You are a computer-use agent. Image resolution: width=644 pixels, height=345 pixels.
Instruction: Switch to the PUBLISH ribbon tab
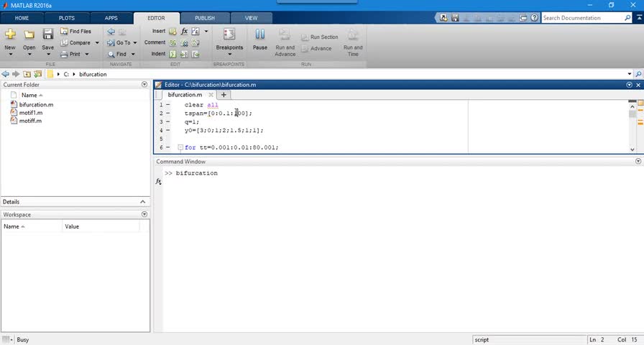coord(205,18)
